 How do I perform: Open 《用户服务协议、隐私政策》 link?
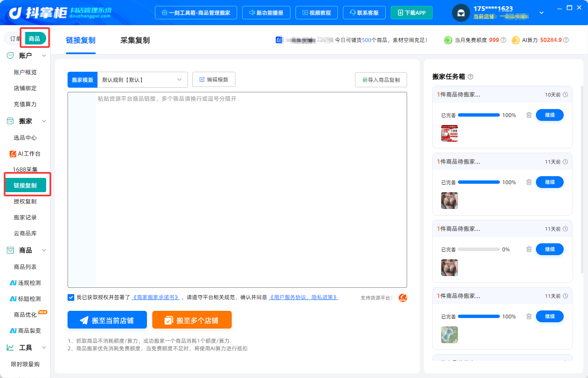click(x=303, y=297)
